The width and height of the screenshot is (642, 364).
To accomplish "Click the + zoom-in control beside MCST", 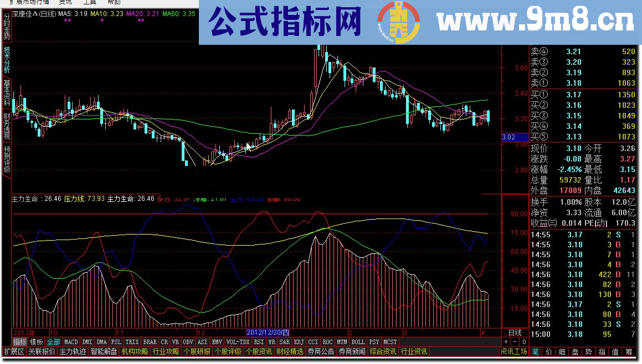I will click(506, 343).
